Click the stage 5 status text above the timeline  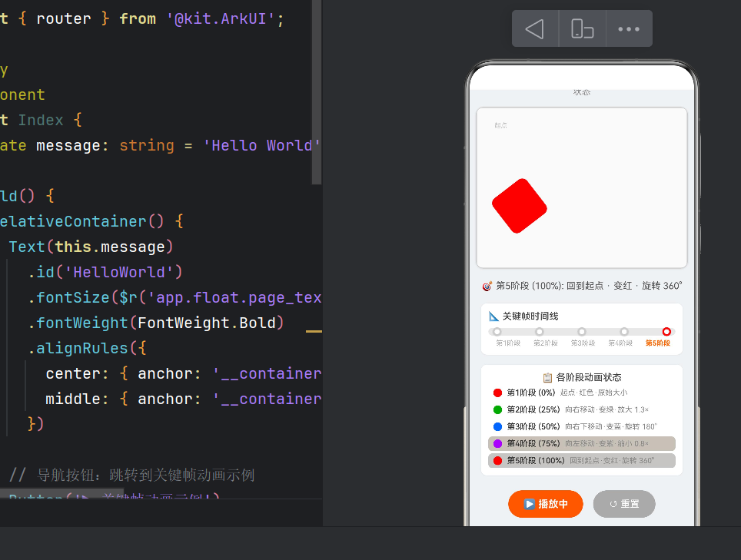coord(582,286)
